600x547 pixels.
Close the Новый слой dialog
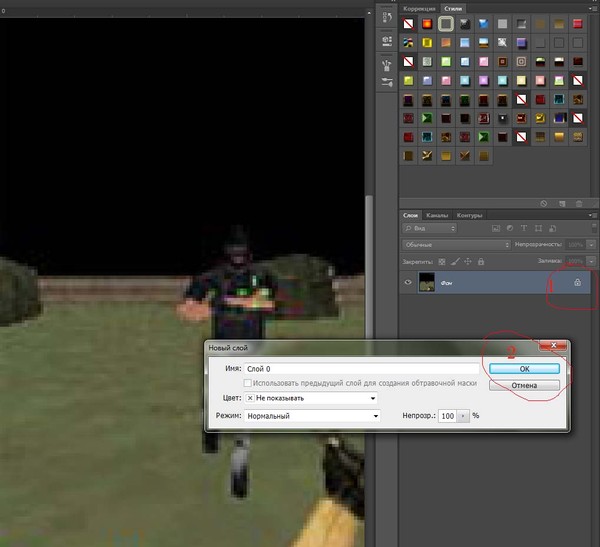[553, 345]
